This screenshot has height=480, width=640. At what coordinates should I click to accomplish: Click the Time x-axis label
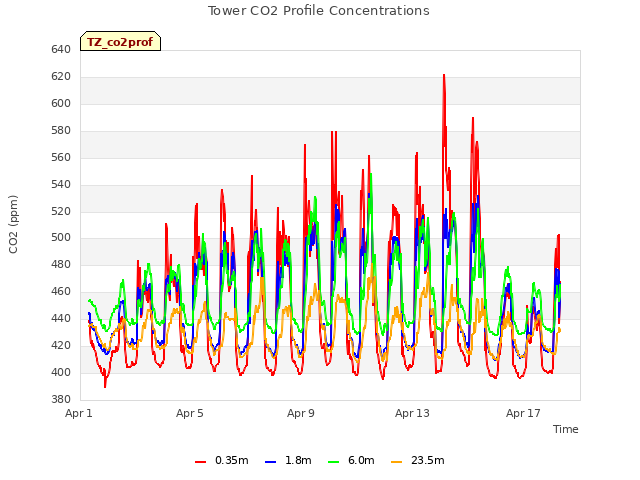tap(566, 429)
